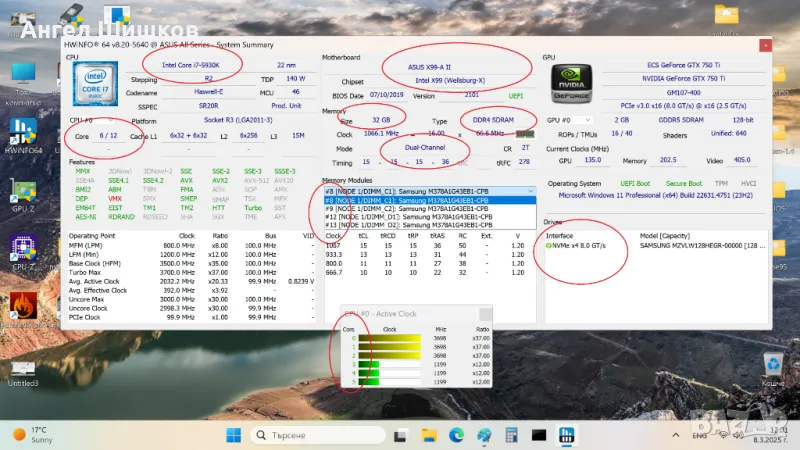Select the #12 NODE 1/DIMM_D1 memory module
This screenshot has width=800, height=450.
click(410, 217)
